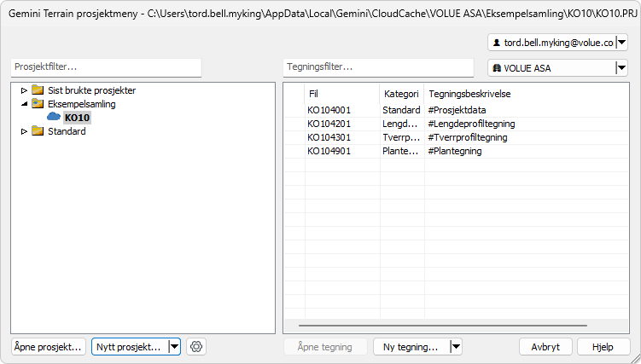Sort by the Kategori column header
641x364 pixels.
pos(401,94)
